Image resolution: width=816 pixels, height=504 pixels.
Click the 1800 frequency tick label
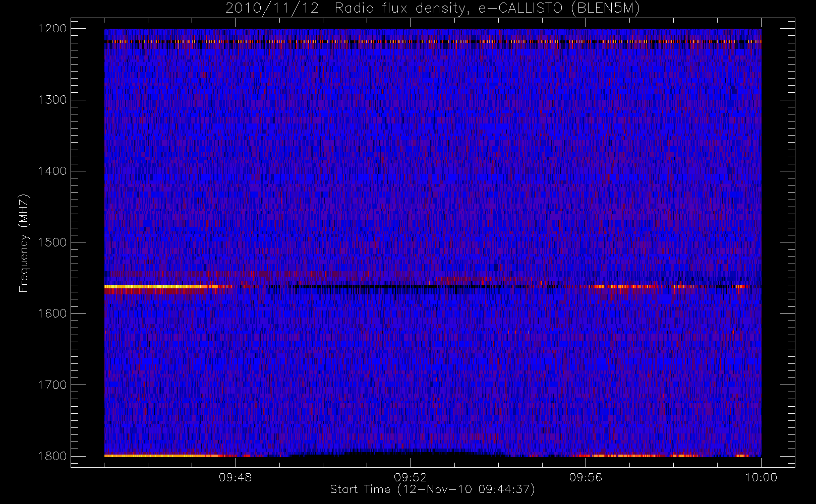tap(52, 456)
